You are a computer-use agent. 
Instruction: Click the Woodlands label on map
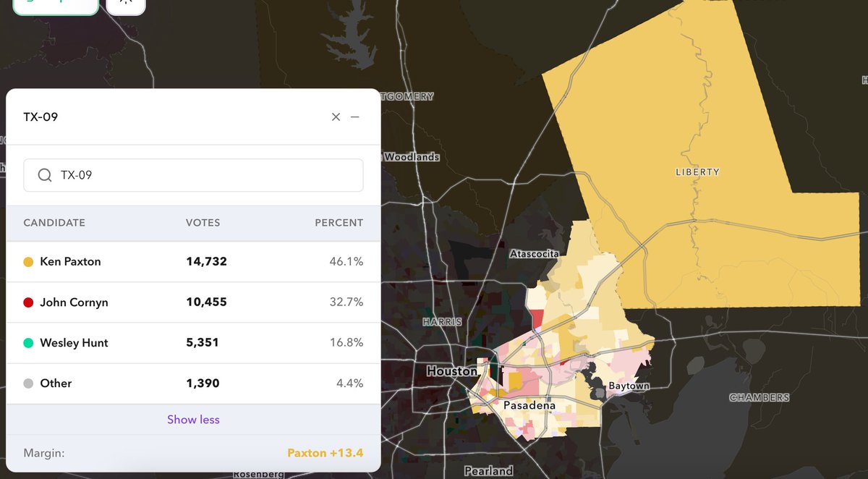(x=411, y=157)
